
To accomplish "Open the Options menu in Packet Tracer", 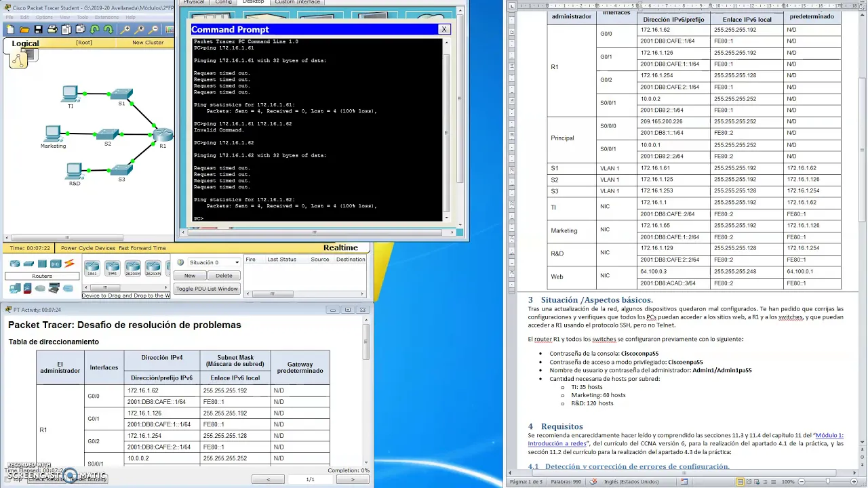I will (44, 17).
